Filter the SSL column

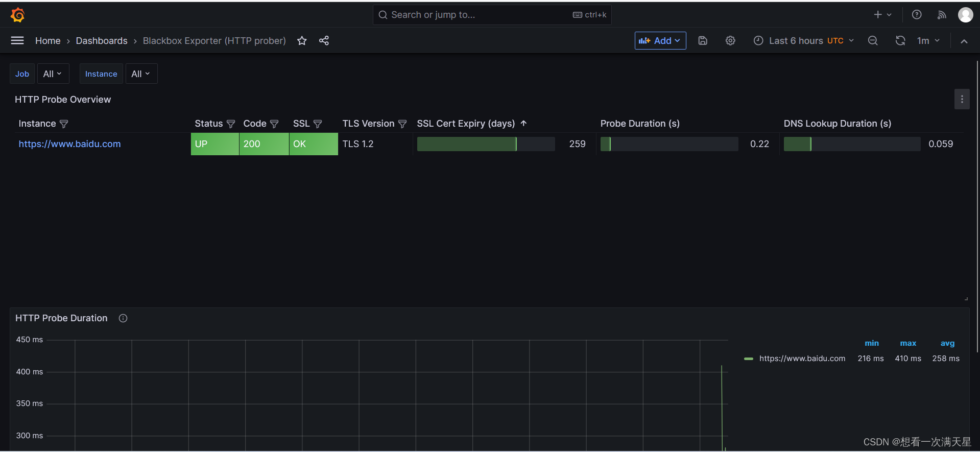[x=318, y=124]
